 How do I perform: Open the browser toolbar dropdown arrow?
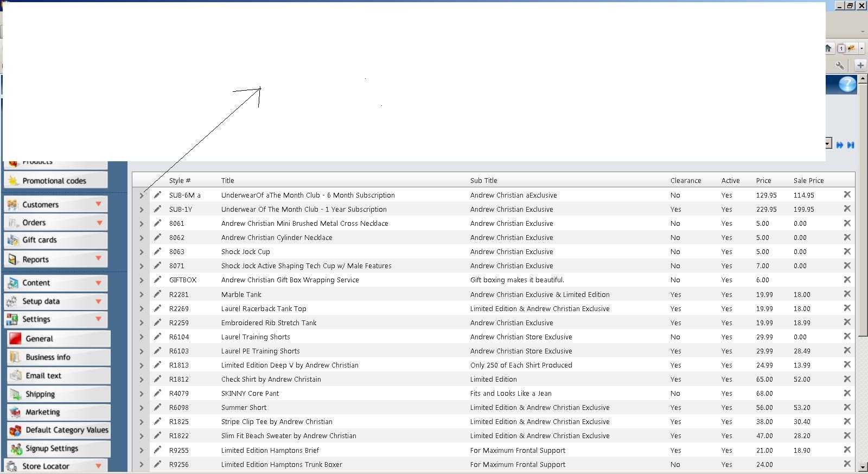pyautogui.click(x=861, y=48)
